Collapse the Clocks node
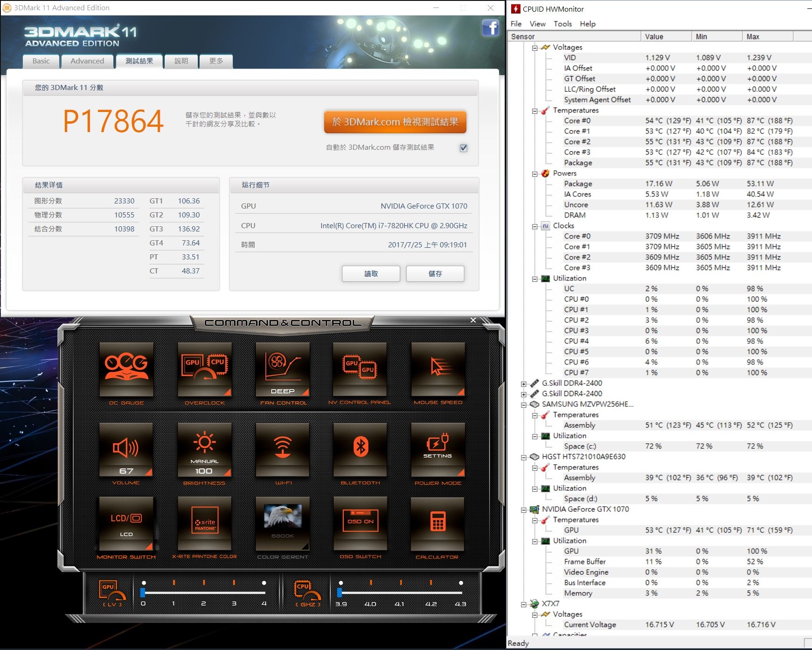The height and width of the screenshot is (650, 812). (x=534, y=226)
